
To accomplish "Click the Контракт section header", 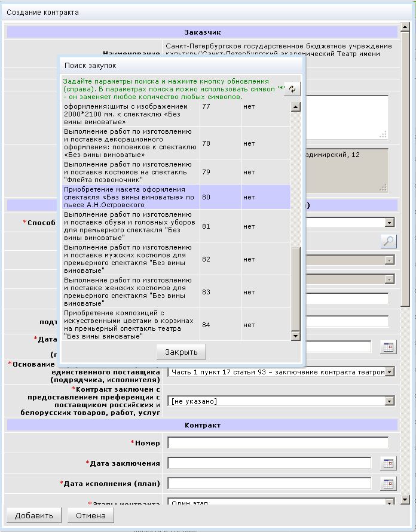I will (x=203, y=425).
